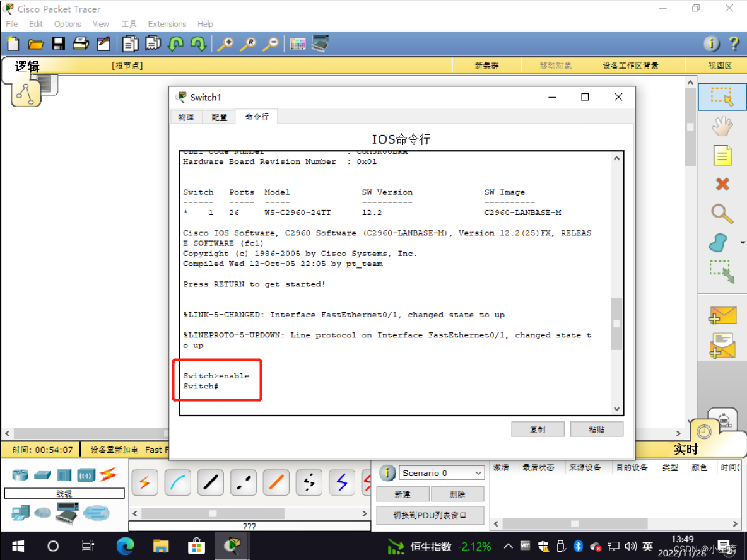Select the Hubs device category icon

(64, 475)
